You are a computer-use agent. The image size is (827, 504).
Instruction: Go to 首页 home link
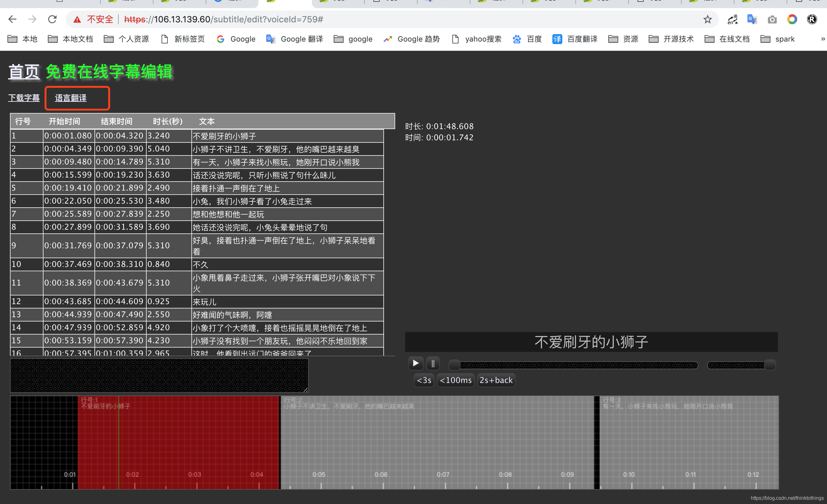click(x=24, y=72)
